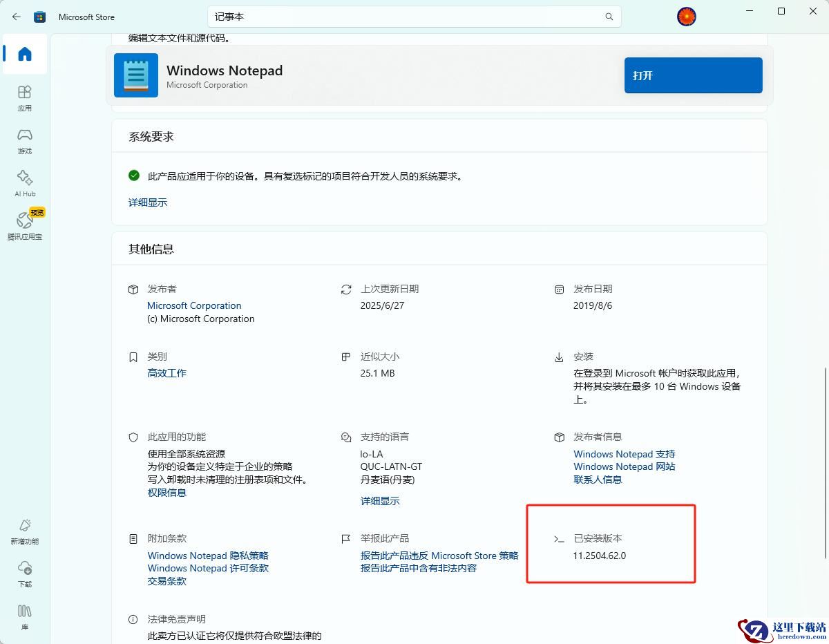
Task: Click the 发布日期 calendar icon
Action: (x=560, y=289)
